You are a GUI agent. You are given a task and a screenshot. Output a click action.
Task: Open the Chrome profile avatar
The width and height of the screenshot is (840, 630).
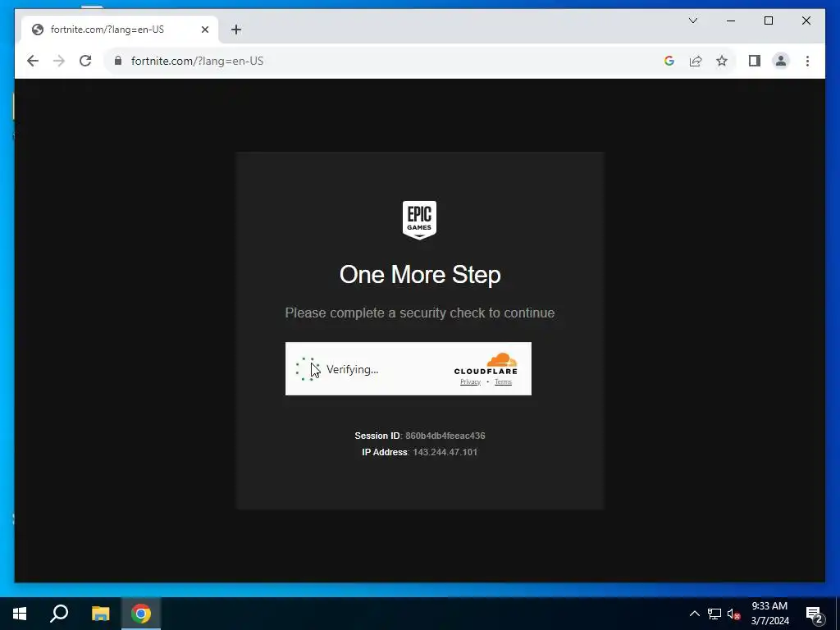pos(781,61)
